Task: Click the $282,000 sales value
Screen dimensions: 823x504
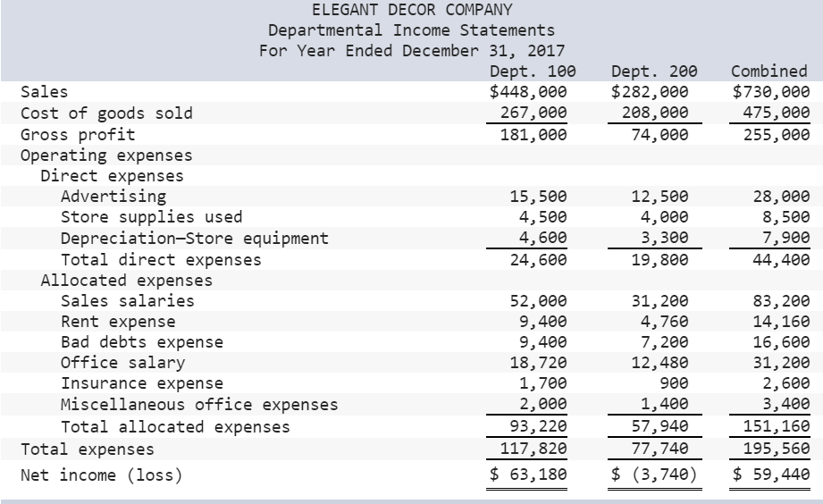Action: coord(650,92)
